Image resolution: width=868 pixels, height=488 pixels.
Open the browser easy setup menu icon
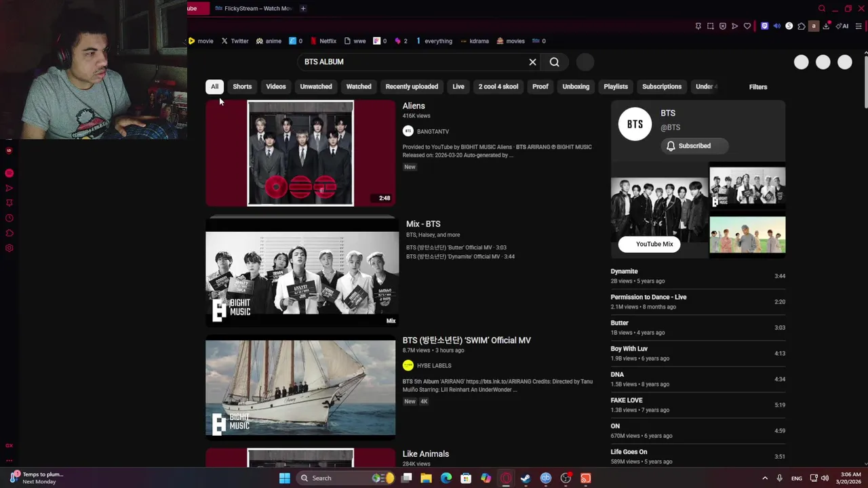(859, 26)
